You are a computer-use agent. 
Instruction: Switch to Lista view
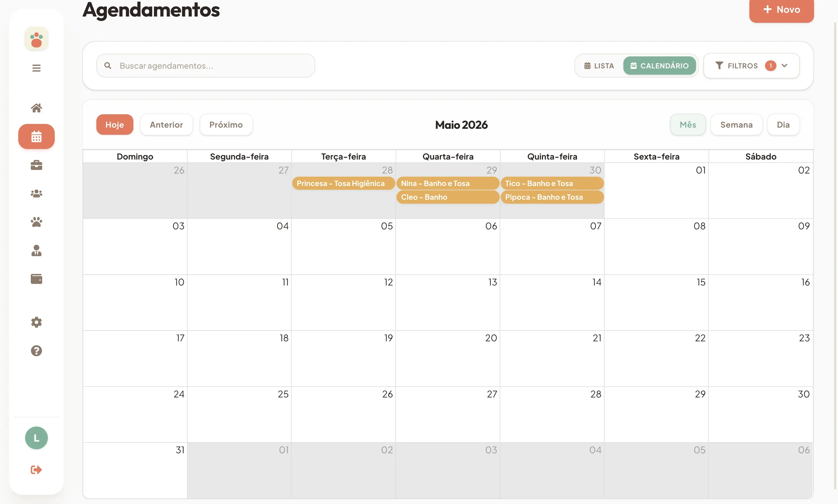[599, 66]
